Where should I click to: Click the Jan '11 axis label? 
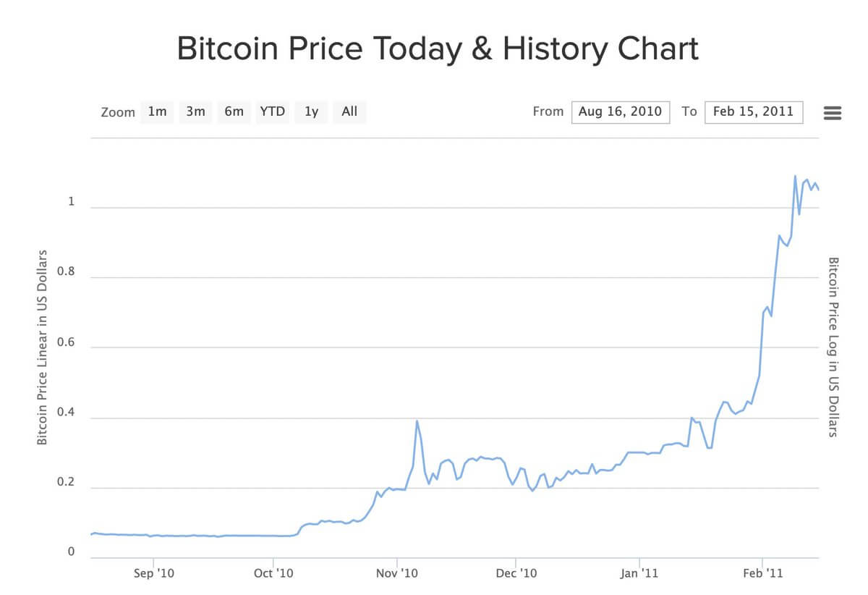click(x=638, y=573)
